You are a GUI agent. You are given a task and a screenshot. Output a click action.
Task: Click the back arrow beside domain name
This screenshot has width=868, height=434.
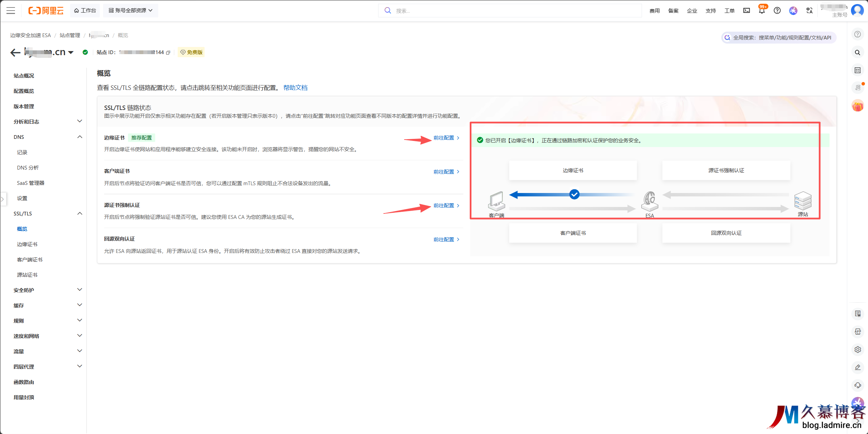15,52
